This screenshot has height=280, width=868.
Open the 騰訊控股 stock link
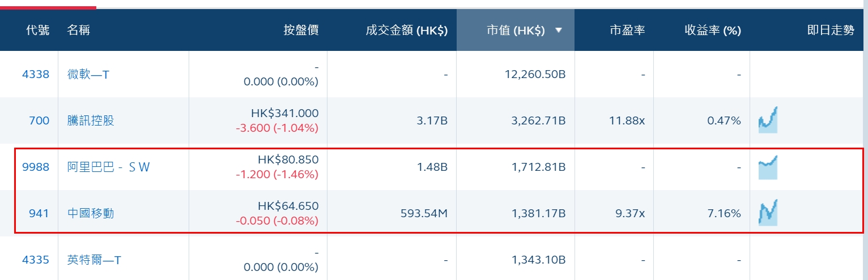(x=91, y=120)
